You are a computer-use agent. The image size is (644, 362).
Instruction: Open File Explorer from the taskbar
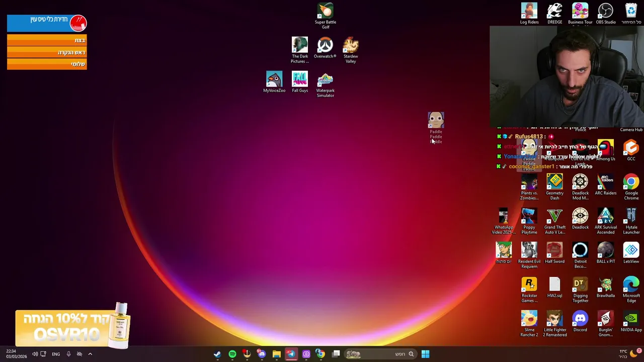point(276,354)
